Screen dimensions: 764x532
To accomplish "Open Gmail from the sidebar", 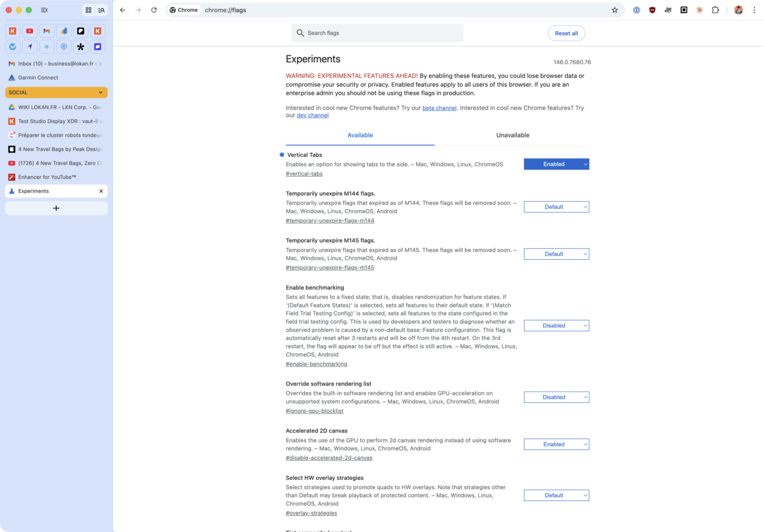I will coord(47,31).
